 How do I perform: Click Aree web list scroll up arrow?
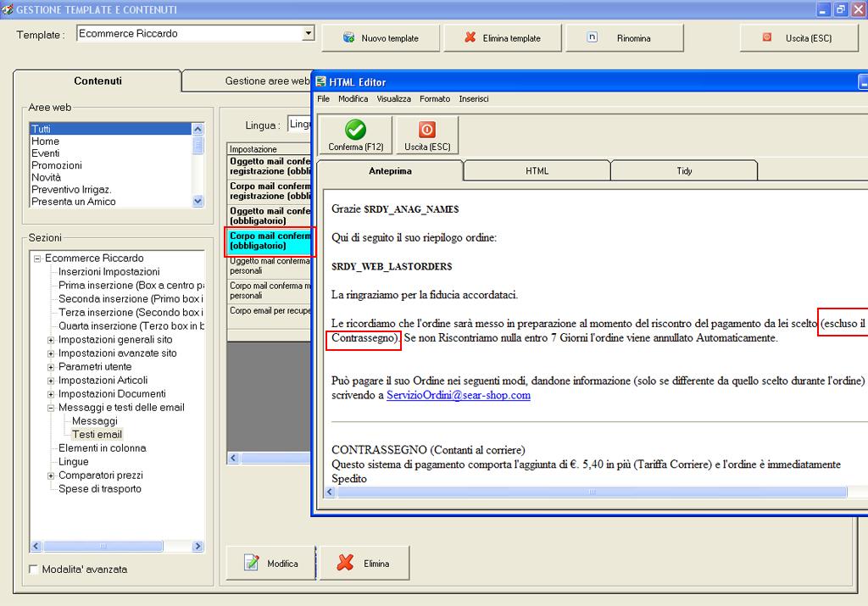tap(198, 129)
